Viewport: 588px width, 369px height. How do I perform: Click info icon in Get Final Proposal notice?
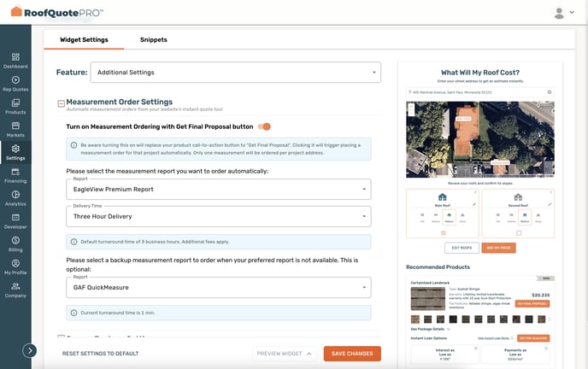73,145
